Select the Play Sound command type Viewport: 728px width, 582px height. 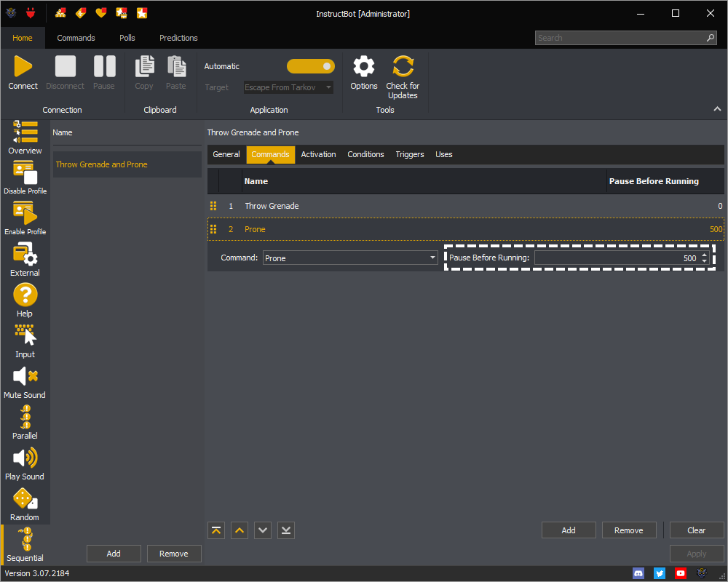click(25, 463)
